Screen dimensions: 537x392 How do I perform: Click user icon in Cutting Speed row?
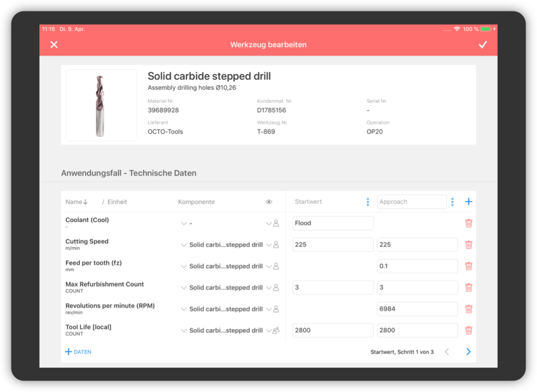tap(276, 245)
